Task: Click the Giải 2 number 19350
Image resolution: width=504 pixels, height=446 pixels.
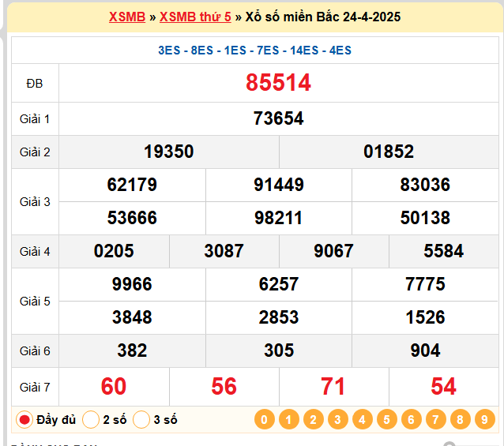Action: click(169, 152)
